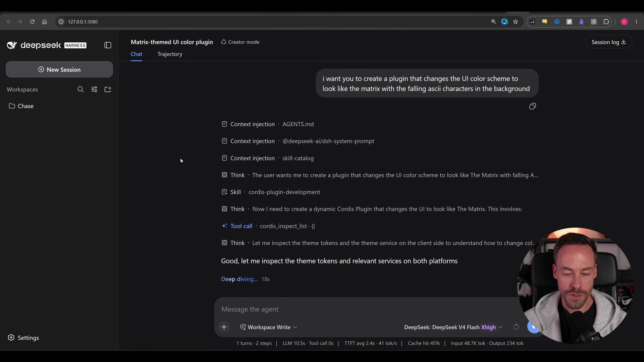Click the browser back arrow
Viewport: 644px width, 362px height.
(9, 22)
